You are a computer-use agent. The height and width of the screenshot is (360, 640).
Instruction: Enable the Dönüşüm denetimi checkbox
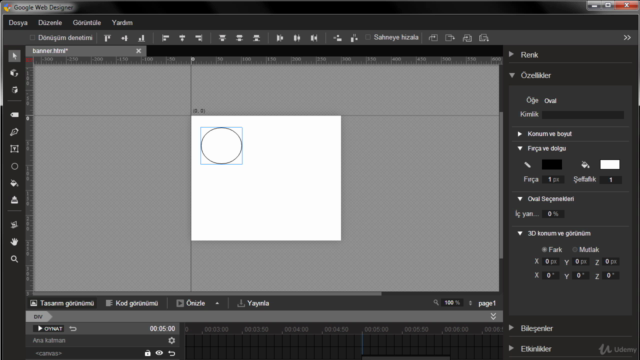[x=32, y=38]
